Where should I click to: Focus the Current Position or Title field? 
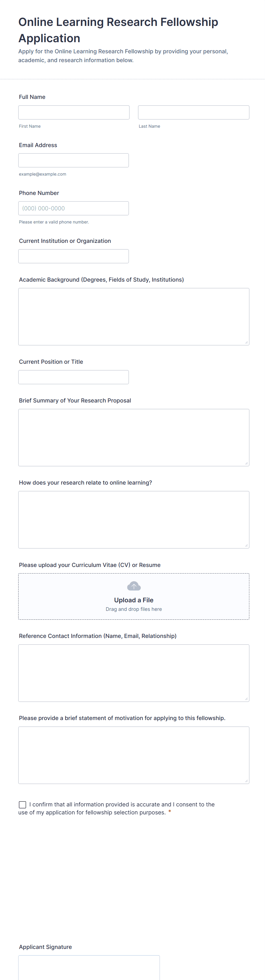(x=74, y=377)
